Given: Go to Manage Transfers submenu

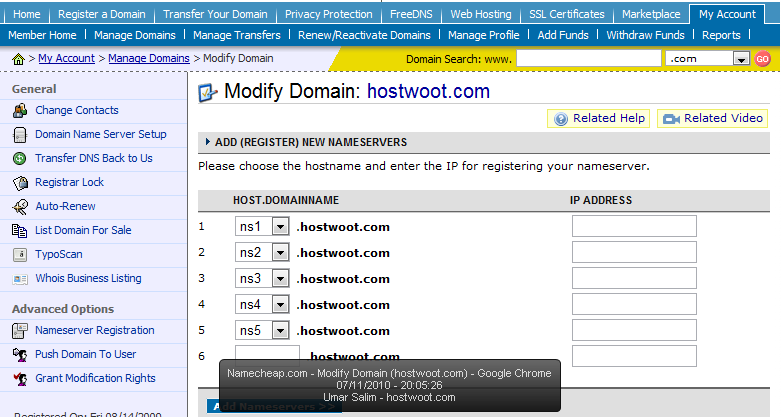Looking at the screenshot, I should (237, 35).
